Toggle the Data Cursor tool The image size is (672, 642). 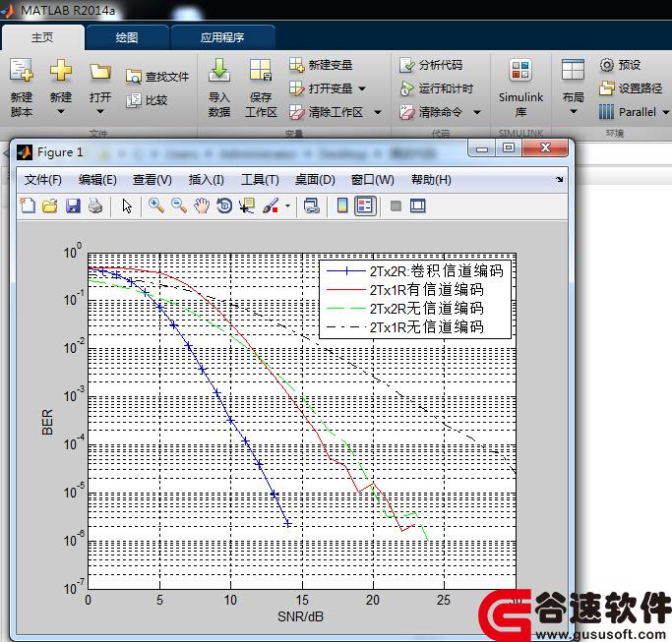coord(247,206)
